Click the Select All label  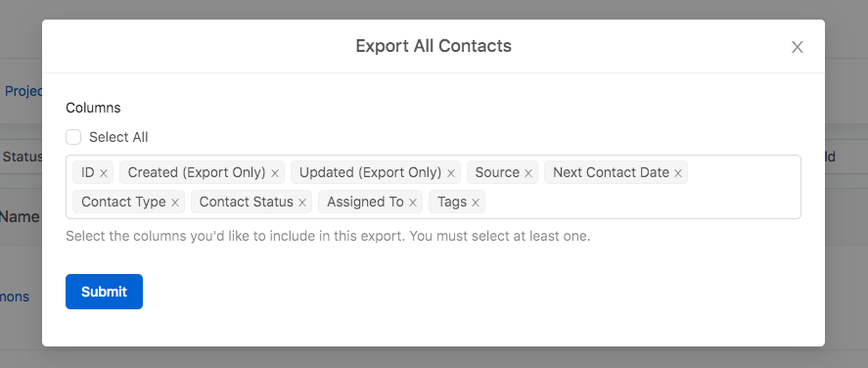pos(118,137)
